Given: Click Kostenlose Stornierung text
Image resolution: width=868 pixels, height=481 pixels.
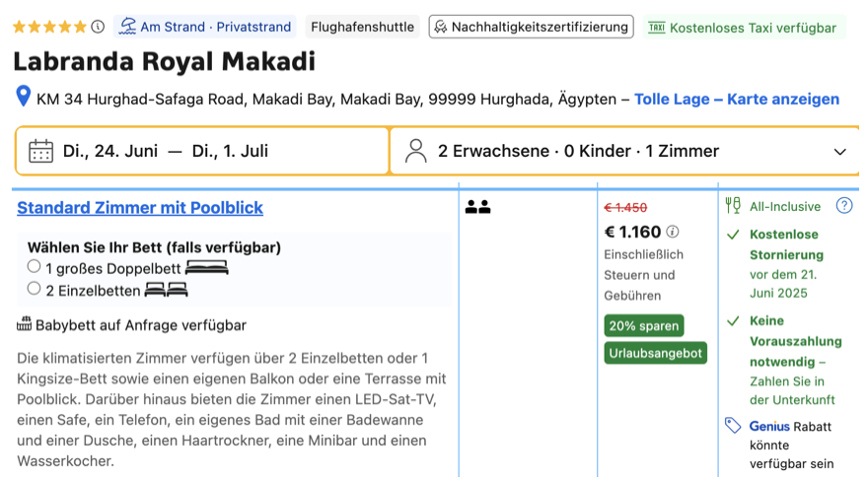Looking at the screenshot, I should [787, 244].
